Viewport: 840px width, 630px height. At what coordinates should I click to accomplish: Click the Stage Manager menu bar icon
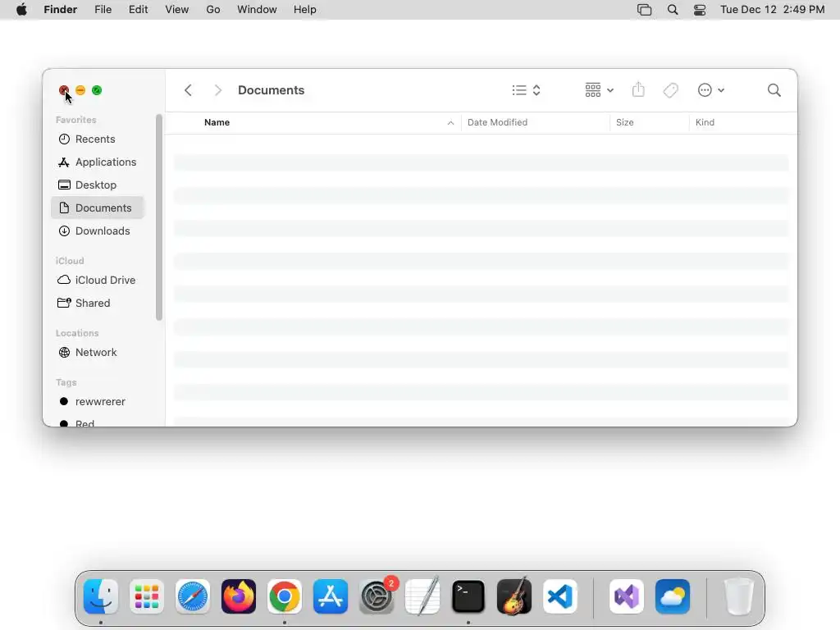tap(645, 10)
